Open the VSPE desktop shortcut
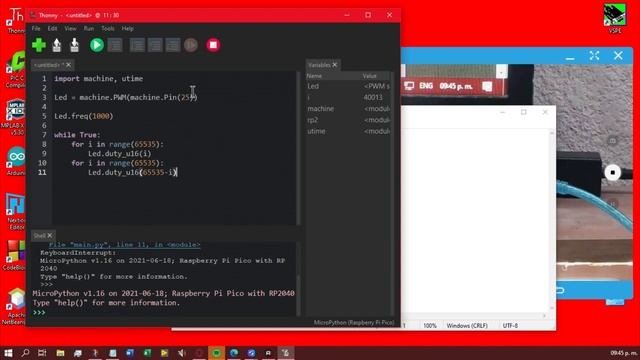Screen dimensions: 640x360 [x=615, y=18]
